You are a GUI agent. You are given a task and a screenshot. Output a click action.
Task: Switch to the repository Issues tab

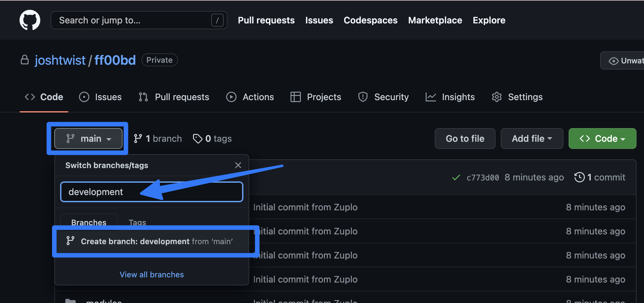pyautogui.click(x=100, y=97)
